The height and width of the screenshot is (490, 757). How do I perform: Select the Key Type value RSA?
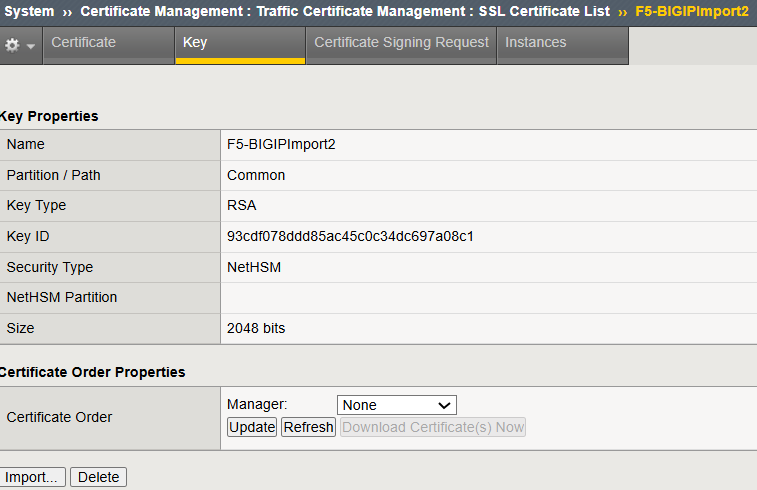[x=241, y=205]
